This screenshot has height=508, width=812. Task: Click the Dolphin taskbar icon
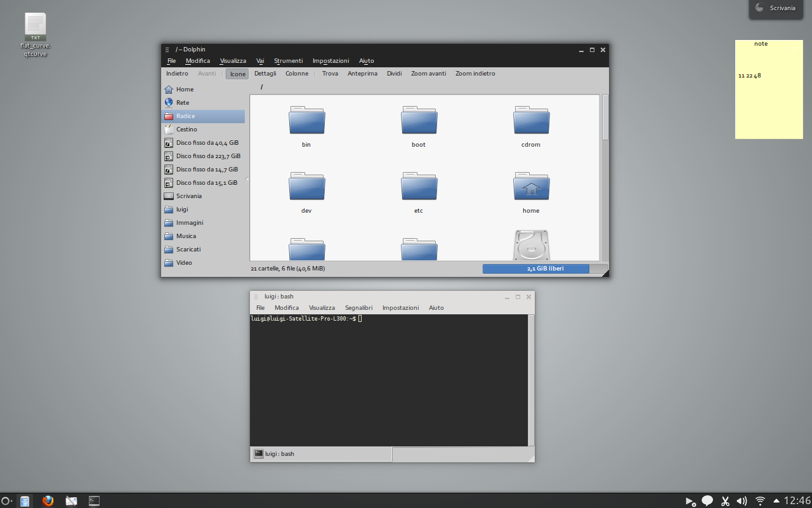24,501
